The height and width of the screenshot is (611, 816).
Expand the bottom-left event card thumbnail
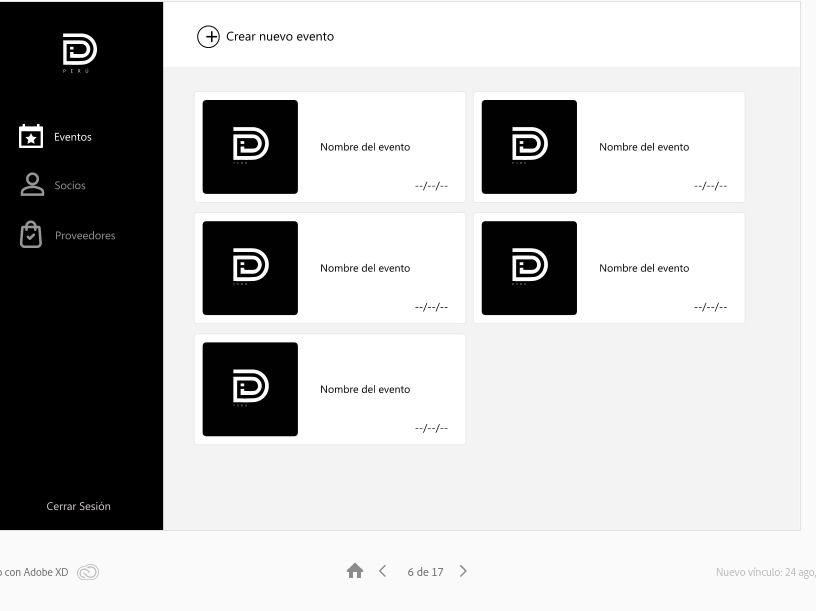pyautogui.click(x=250, y=389)
